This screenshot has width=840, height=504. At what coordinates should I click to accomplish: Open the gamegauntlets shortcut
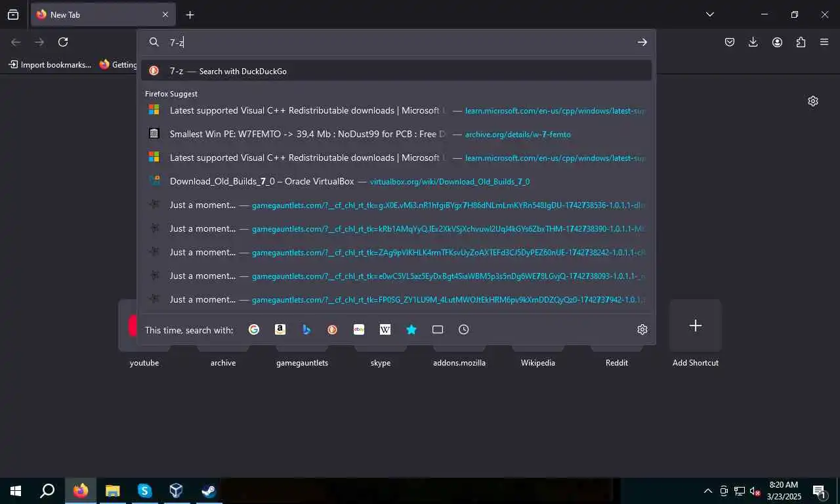302,362
